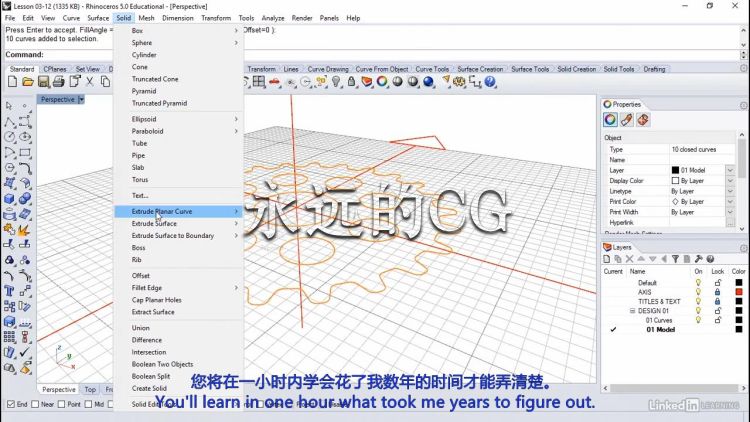750x422 pixels.
Task: Select the Circle tool in left sidebar
Action: 9,137
